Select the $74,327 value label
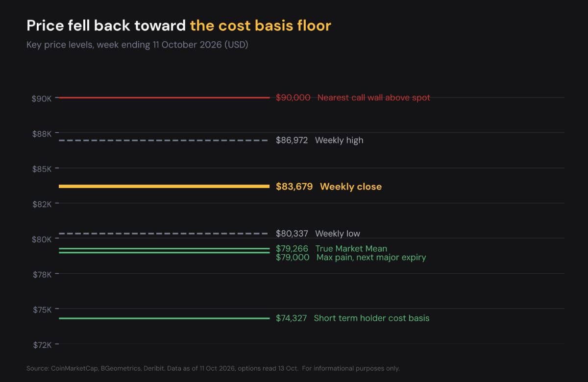Image resolution: width=588 pixels, height=382 pixels. click(292, 318)
